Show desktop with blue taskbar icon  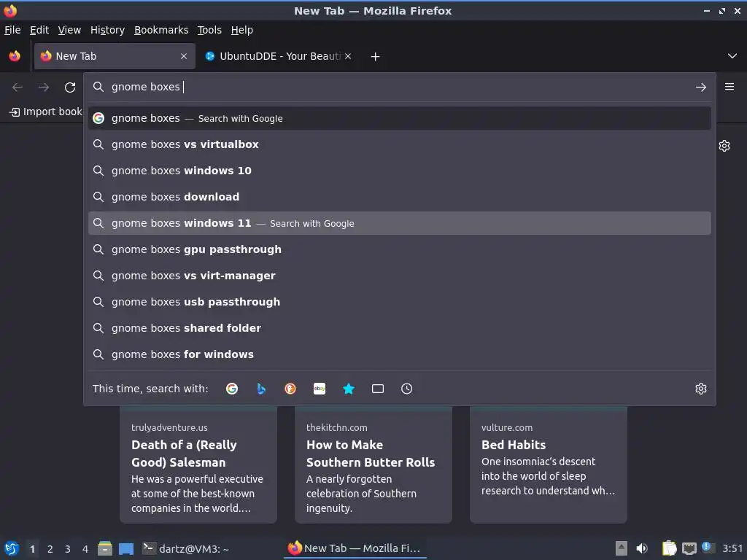tap(126, 549)
